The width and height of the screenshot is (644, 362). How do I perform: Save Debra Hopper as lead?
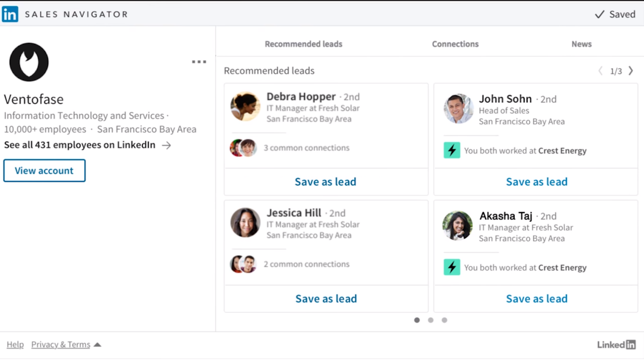[326, 182]
